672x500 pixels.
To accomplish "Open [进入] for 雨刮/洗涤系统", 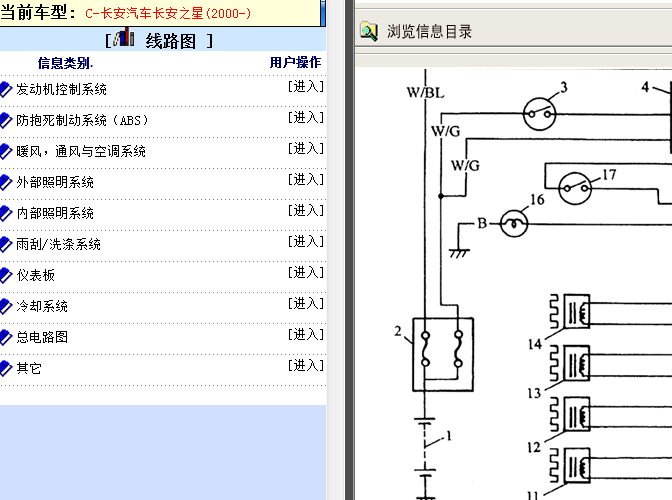I will click(306, 242).
